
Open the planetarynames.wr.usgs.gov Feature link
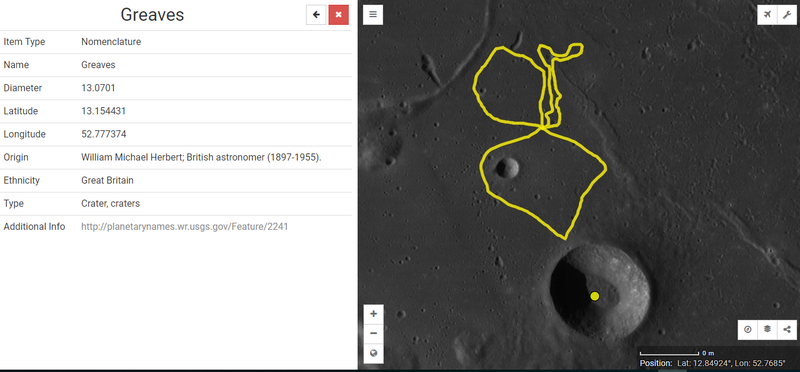(x=185, y=227)
